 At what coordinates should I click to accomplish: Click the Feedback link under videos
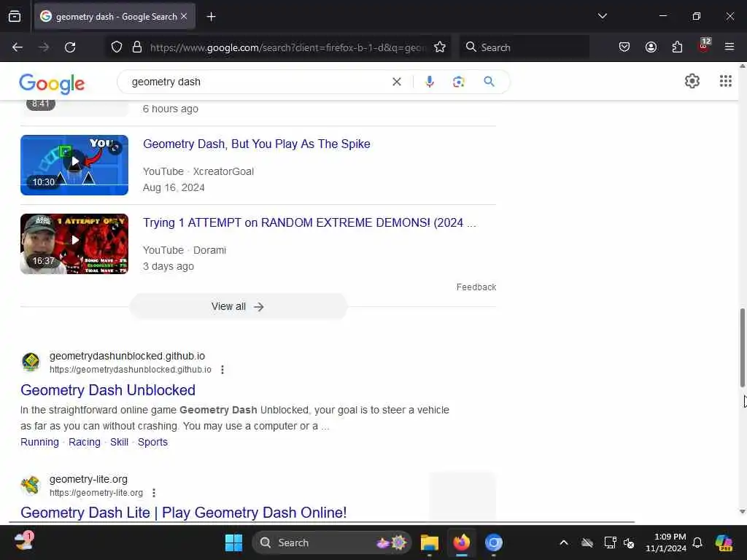pos(476,287)
